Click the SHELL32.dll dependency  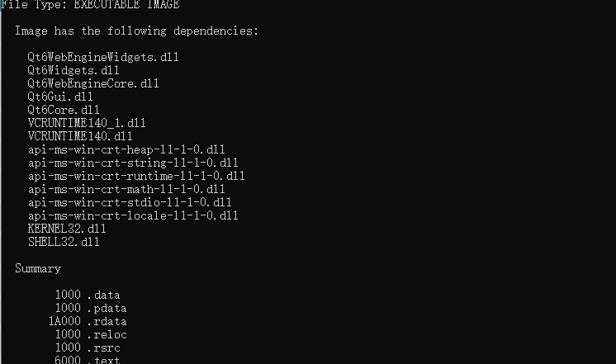click(64, 243)
